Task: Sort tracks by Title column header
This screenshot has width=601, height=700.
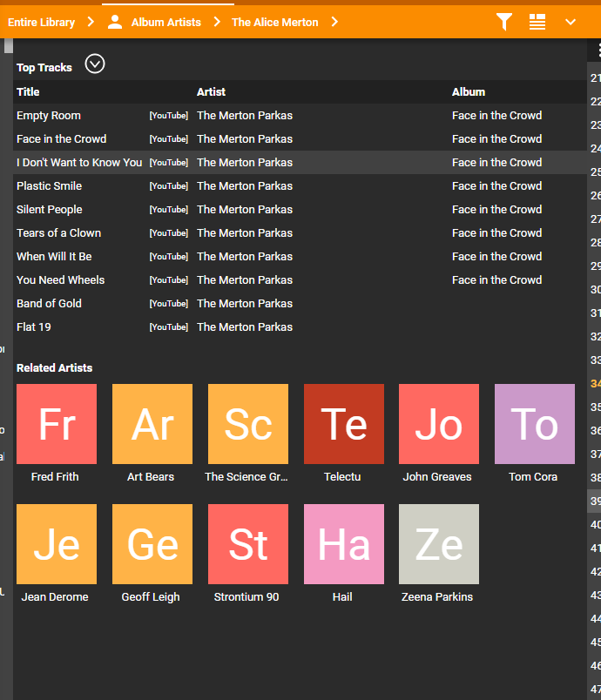Action: [x=28, y=91]
